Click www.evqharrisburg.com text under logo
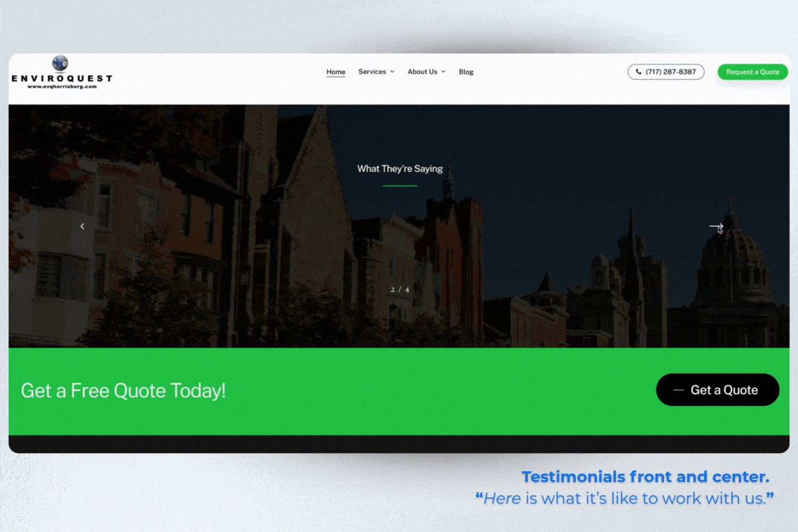Image resolution: width=798 pixels, height=532 pixels. click(62, 87)
